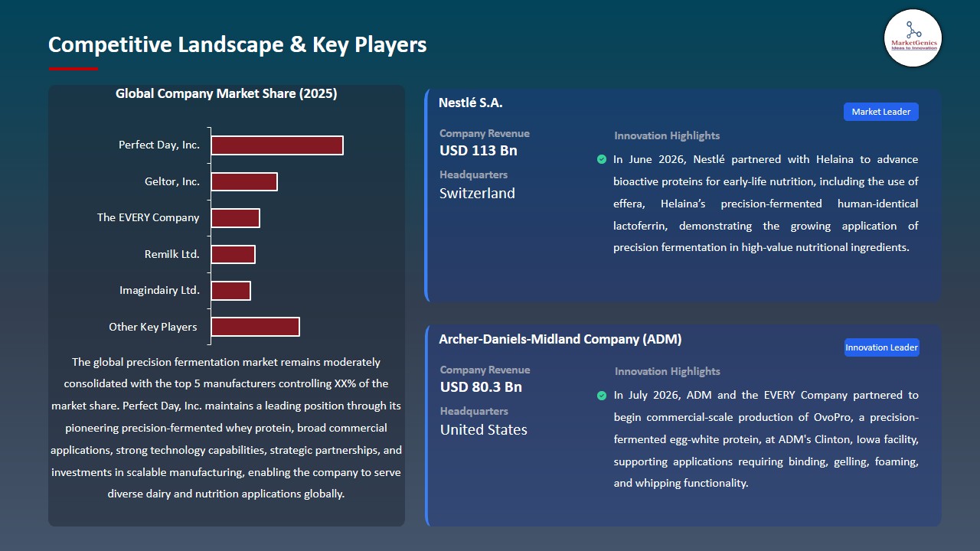Image resolution: width=980 pixels, height=551 pixels.
Task: Click the Company Revenue label in Nestlé card
Action: [485, 133]
